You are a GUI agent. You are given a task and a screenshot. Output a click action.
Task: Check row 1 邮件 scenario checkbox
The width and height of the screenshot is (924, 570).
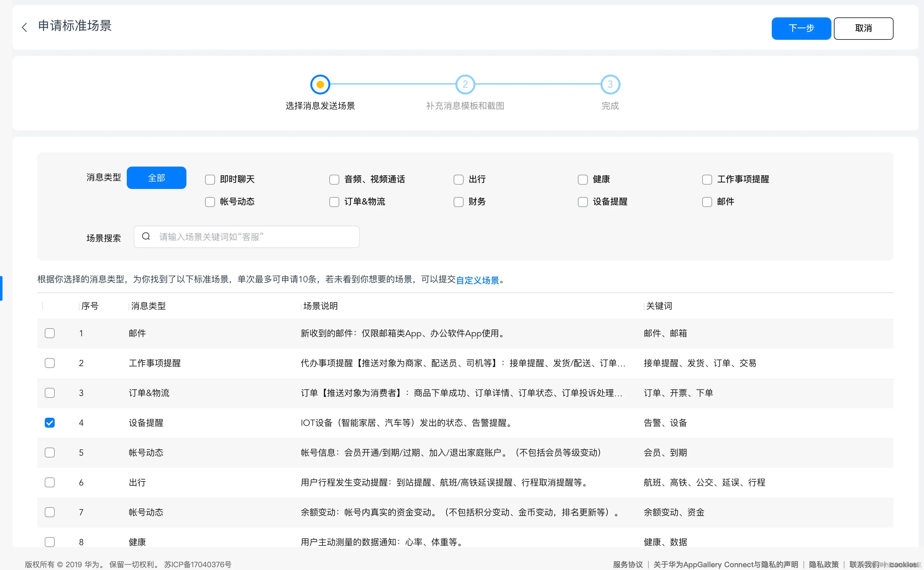49,333
